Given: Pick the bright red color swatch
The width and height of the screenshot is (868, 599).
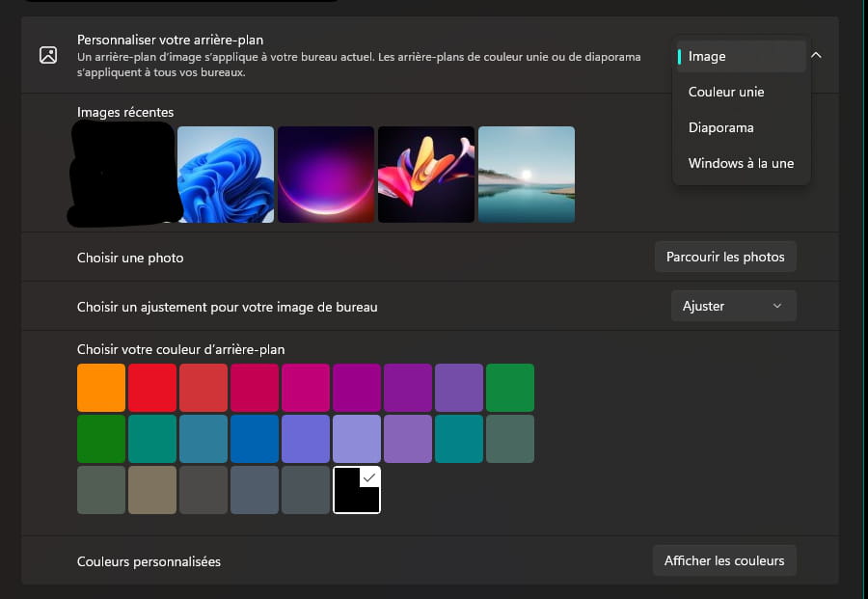Looking at the screenshot, I should [x=152, y=388].
